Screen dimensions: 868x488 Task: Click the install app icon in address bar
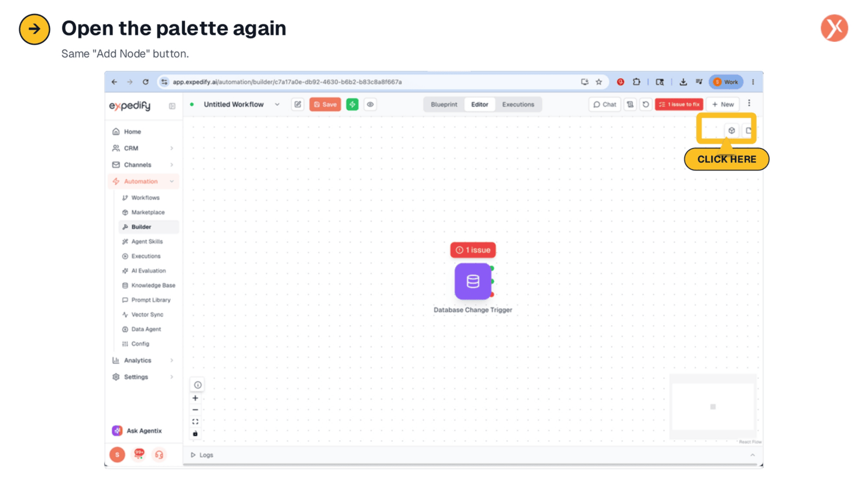[x=584, y=82]
